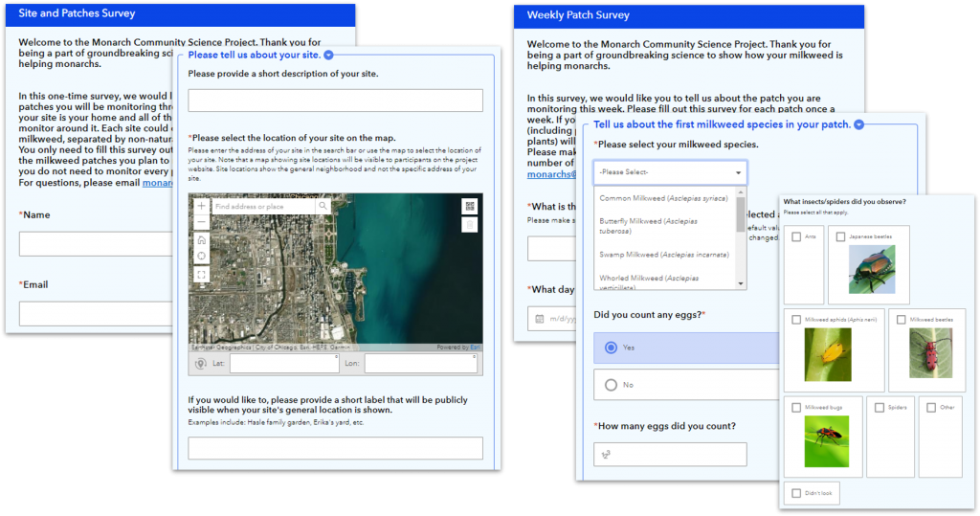Open the milkweed species Please Select dropdown

pyautogui.click(x=670, y=172)
